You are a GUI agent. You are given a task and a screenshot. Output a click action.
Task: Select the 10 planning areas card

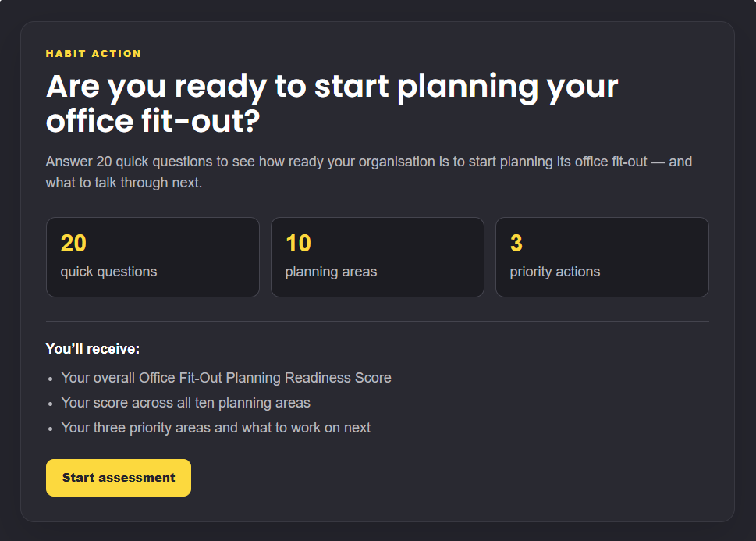378,257
